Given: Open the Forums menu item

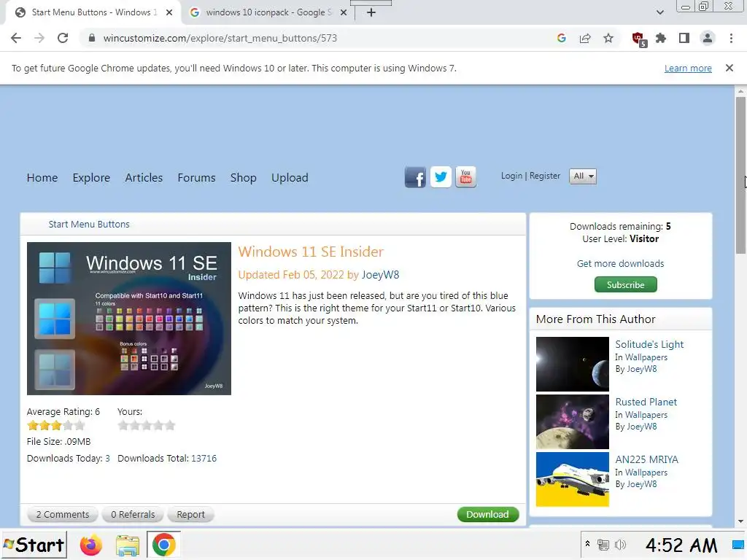Looking at the screenshot, I should pyautogui.click(x=197, y=178).
